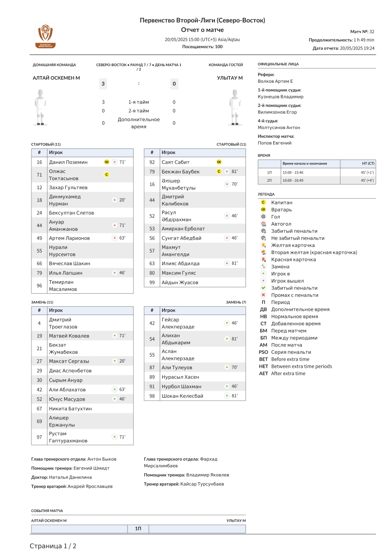Click green checkmark for scored penalty
The image size is (392, 555).
click(x=263, y=288)
